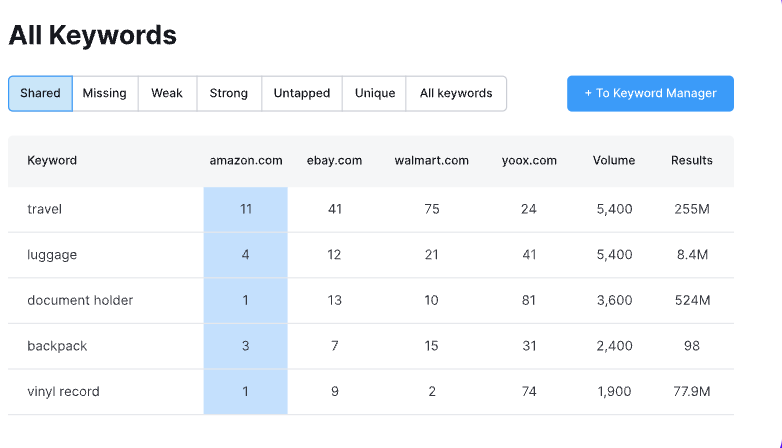The height and width of the screenshot is (448, 782).
Task: Show the All keywords tab
Action: click(x=456, y=94)
